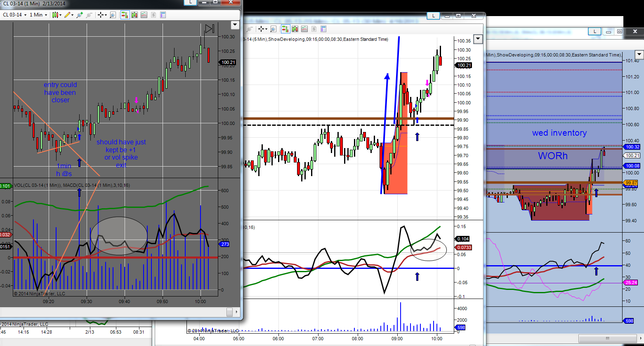The image size is (644, 346).
Task: Click the 0.0733 MACD average marker
Action: pos(463,247)
